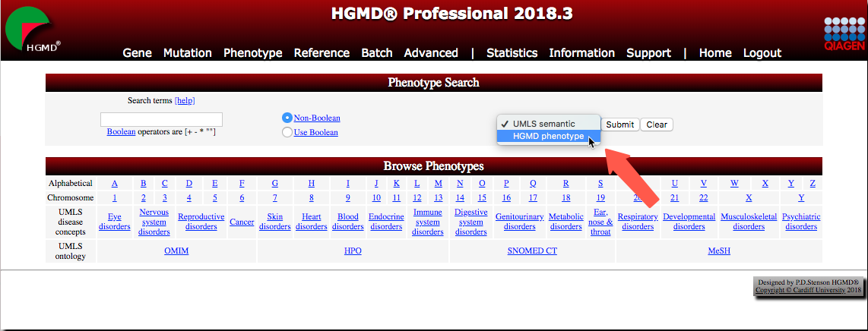Screen dimensions: 868x331
Task: Browse phenotypes starting with letter M
Action: [x=439, y=184]
